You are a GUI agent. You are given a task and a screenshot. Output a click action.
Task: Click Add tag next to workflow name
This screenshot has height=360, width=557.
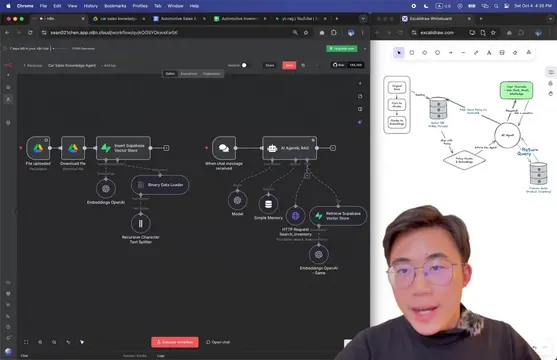[109, 66]
